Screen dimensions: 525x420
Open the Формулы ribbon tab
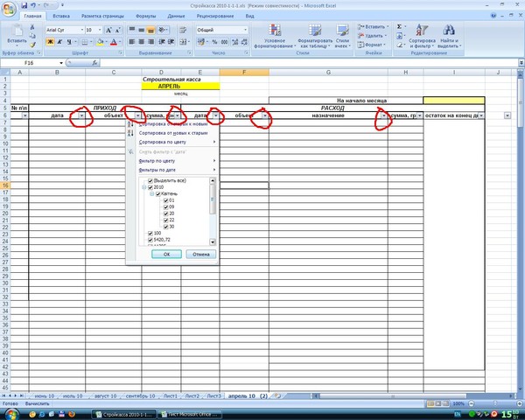tap(145, 16)
